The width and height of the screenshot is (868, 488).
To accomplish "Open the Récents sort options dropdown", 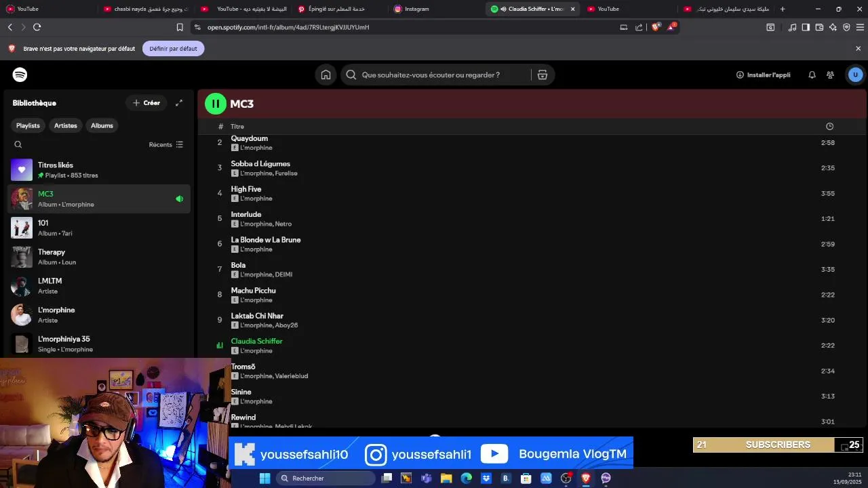I will click(x=166, y=144).
